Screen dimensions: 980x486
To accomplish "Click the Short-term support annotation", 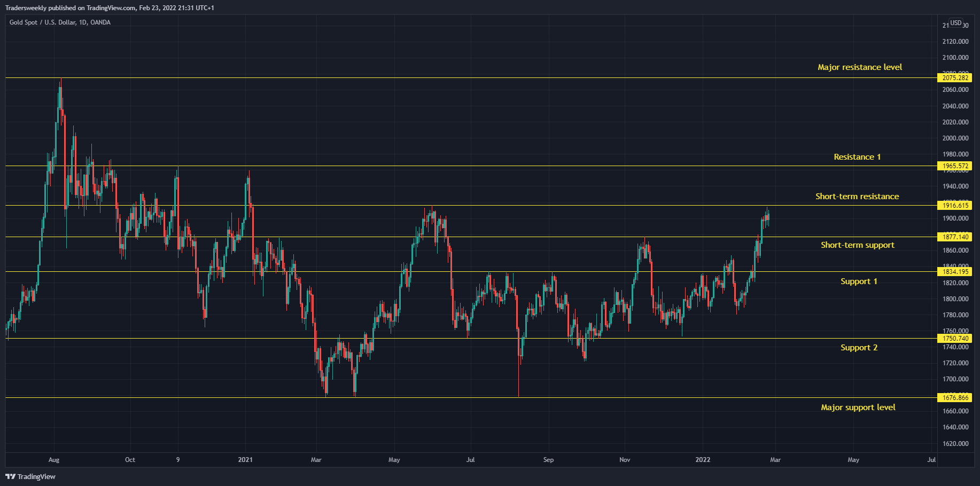I will tap(858, 245).
